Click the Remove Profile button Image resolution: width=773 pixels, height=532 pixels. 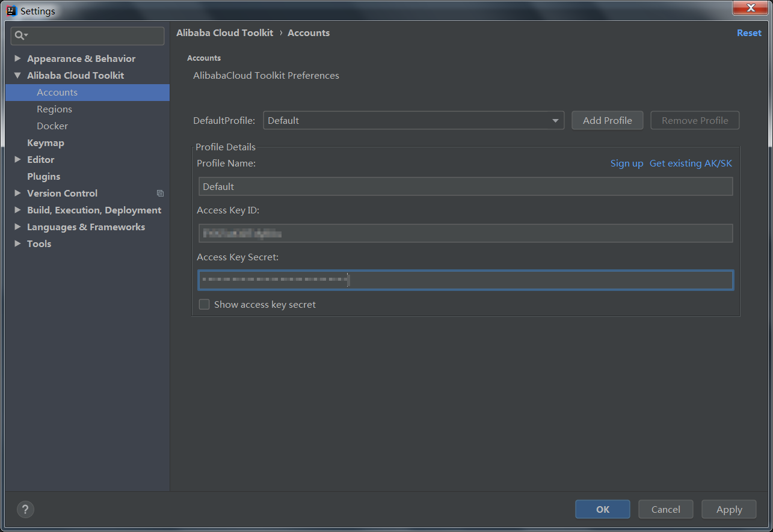pyautogui.click(x=695, y=121)
